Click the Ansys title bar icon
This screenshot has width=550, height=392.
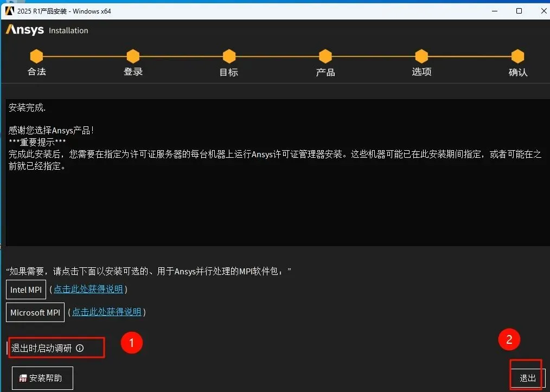coord(9,11)
